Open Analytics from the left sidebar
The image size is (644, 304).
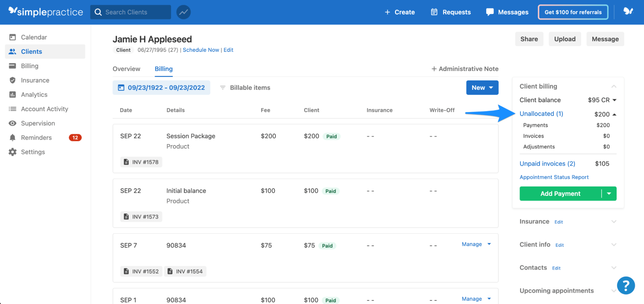click(x=34, y=94)
